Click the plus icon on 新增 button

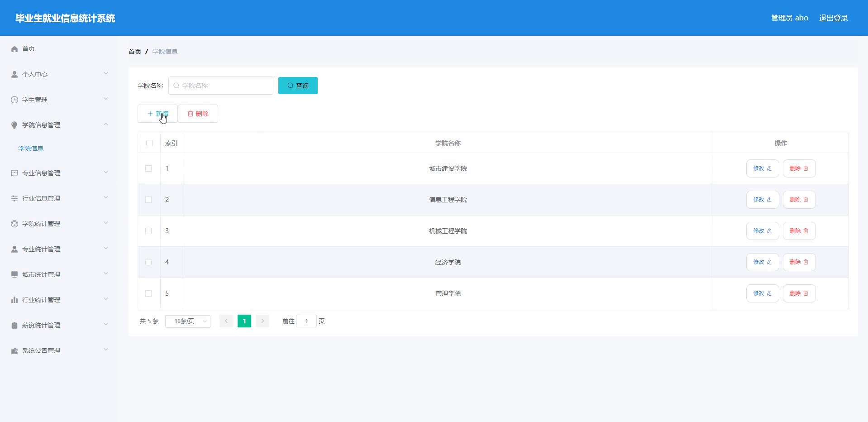[150, 114]
